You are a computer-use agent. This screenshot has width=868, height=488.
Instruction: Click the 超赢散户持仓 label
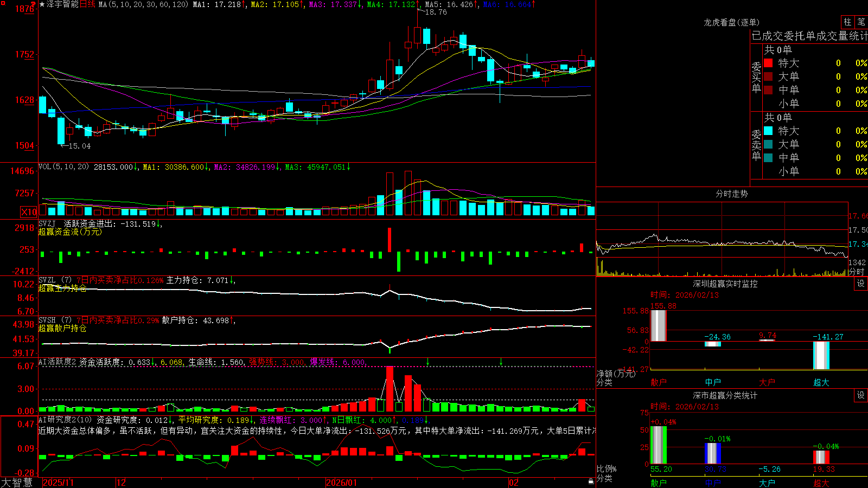(x=62, y=328)
